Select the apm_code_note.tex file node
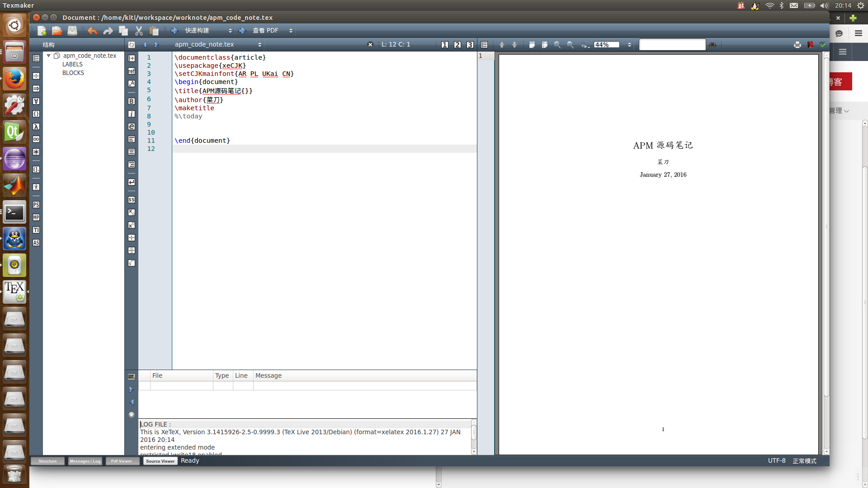868x488 pixels. (88, 55)
